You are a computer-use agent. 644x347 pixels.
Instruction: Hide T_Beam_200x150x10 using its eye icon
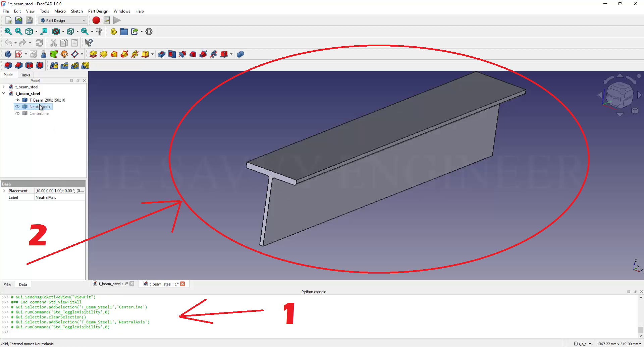(17, 100)
